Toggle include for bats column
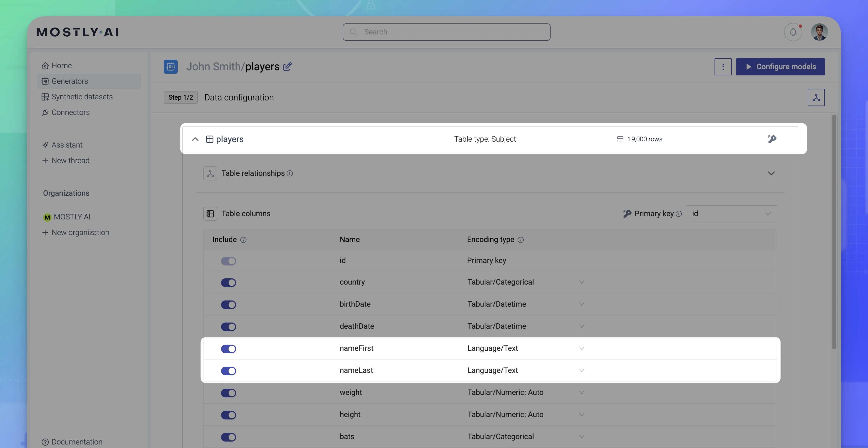This screenshot has height=448, width=868. point(229,437)
